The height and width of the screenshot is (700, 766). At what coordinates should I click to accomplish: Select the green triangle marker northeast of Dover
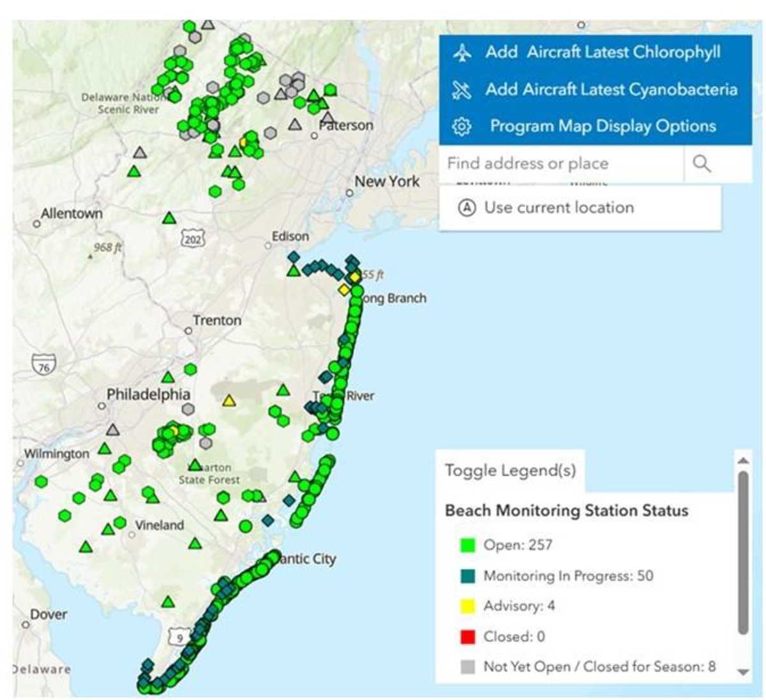pos(168,602)
